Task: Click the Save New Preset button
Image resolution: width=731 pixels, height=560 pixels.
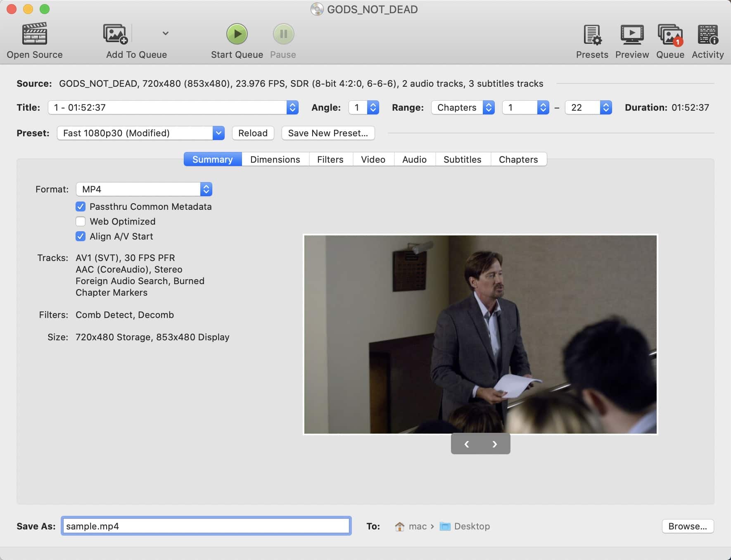Action: pos(328,133)
